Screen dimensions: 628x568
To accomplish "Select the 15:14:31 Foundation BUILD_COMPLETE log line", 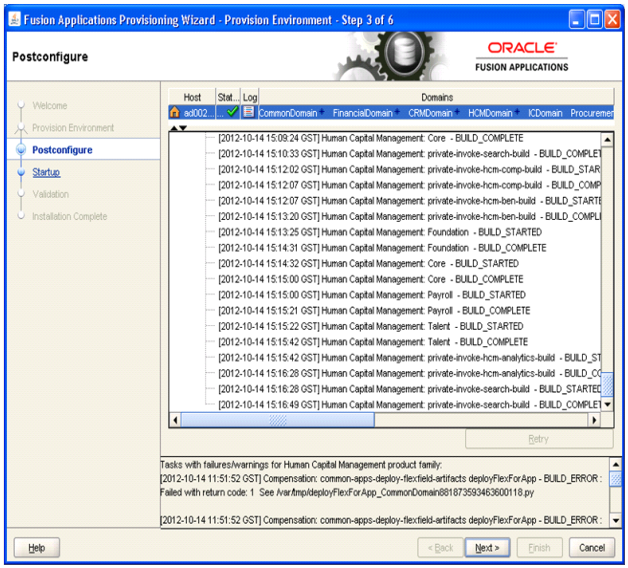I will [382, 248].
